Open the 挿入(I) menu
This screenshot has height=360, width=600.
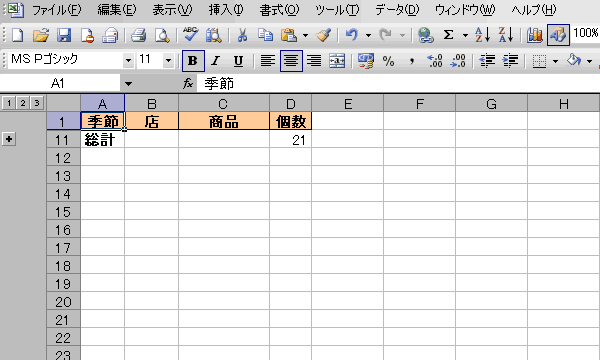point(226,10)
